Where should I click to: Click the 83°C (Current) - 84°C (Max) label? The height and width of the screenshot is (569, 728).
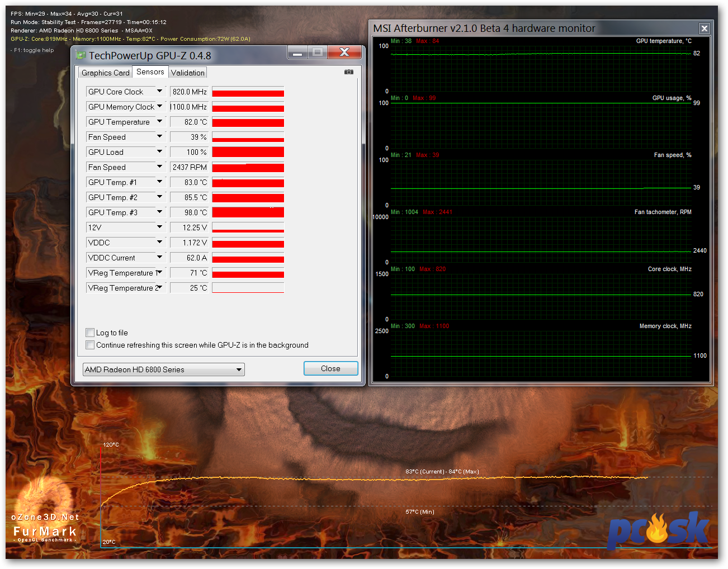[442, 472]
